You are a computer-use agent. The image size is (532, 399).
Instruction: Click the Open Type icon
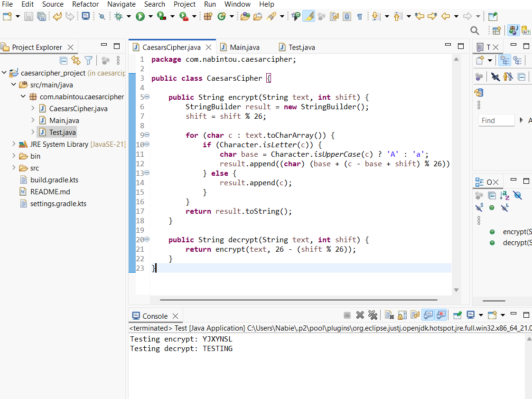pyautogui.click(x=245, y=16)
